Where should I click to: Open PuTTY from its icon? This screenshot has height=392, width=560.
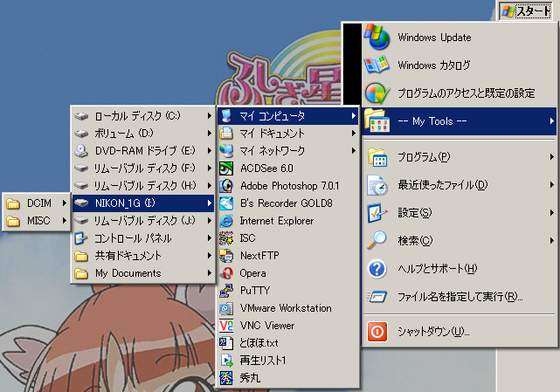226,291
